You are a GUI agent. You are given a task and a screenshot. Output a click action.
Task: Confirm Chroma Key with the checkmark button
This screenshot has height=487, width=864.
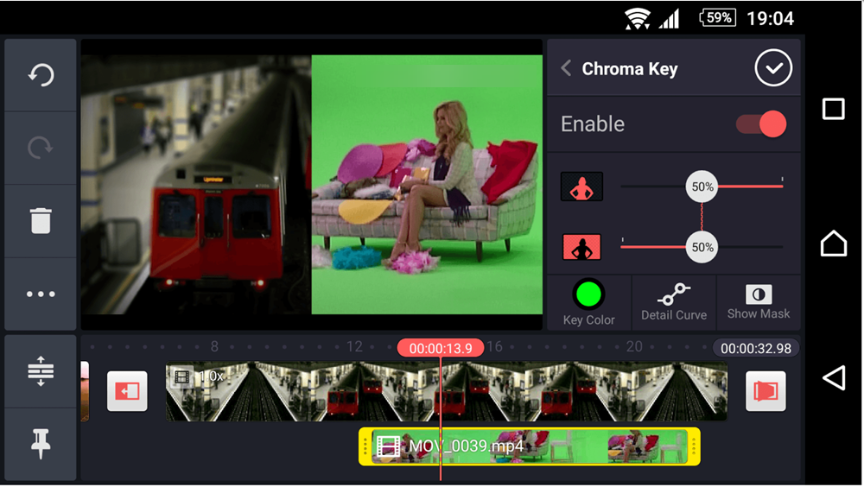coord(773,68)
